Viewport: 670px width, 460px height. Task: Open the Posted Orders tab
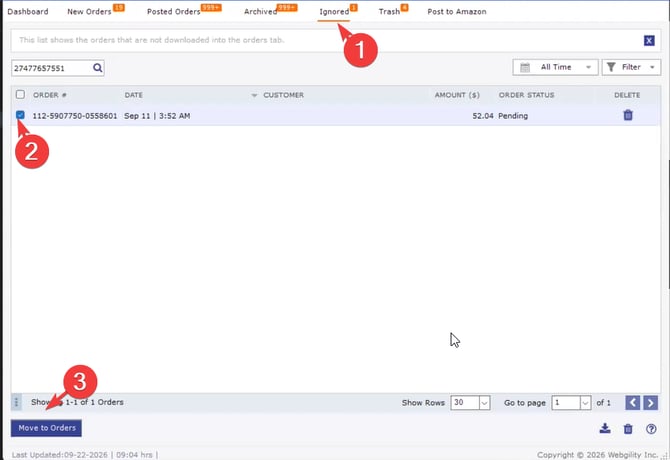(x=173, y=12)
